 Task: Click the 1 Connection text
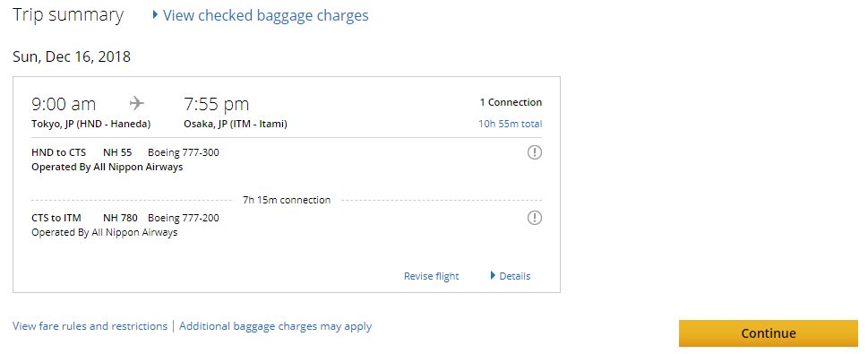511,102
